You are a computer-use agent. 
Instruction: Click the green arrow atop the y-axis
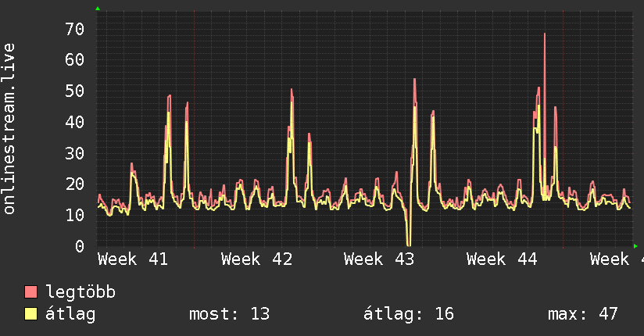coord(98,9)
